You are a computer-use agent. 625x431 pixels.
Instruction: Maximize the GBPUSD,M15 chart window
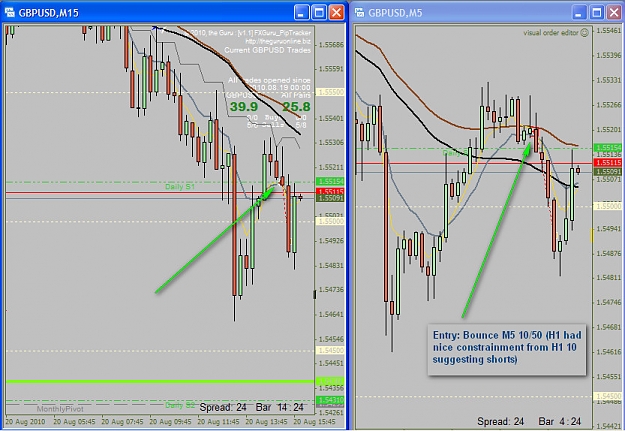[319, 13]
